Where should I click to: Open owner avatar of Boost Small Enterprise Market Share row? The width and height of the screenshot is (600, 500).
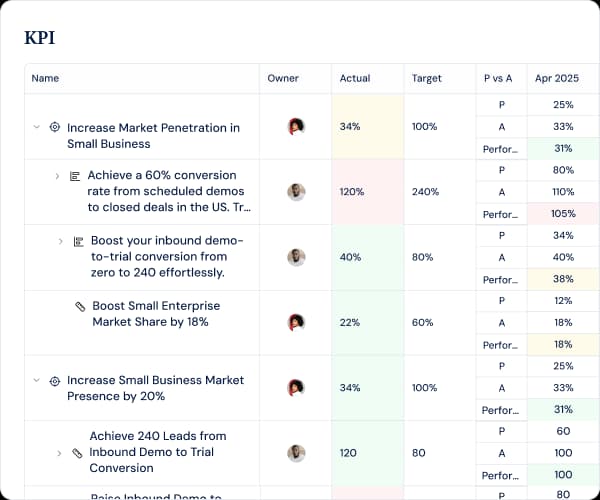(296, 322)
